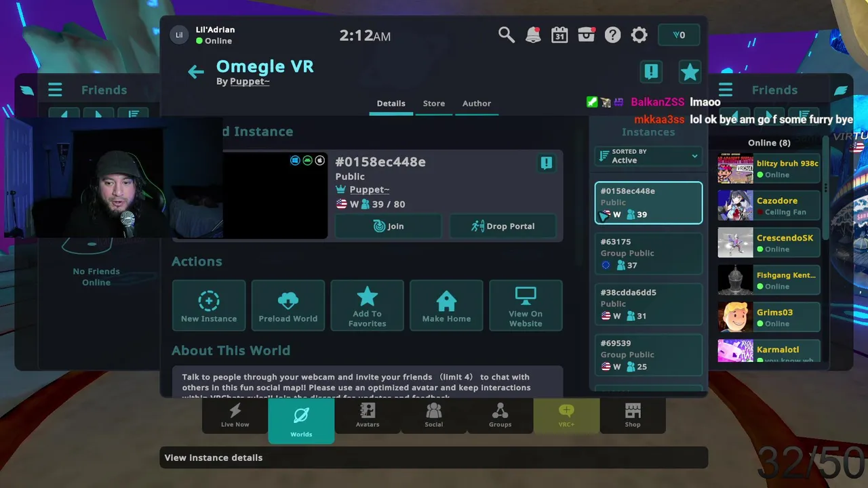Open Social tab in bottom bar

coord(434,415)
